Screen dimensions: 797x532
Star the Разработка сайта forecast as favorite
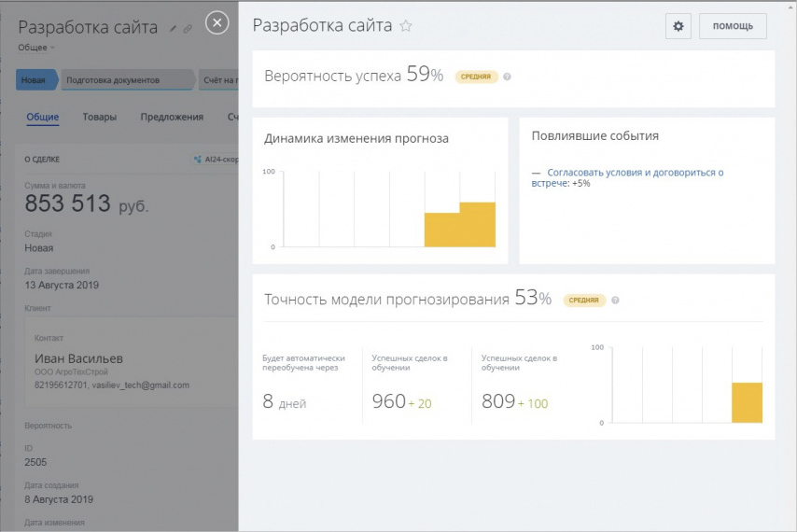(406, 26)
